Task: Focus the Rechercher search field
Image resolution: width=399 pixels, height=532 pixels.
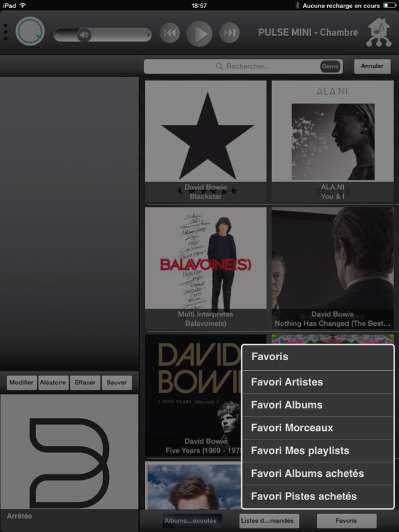Action: click(243, 66)
